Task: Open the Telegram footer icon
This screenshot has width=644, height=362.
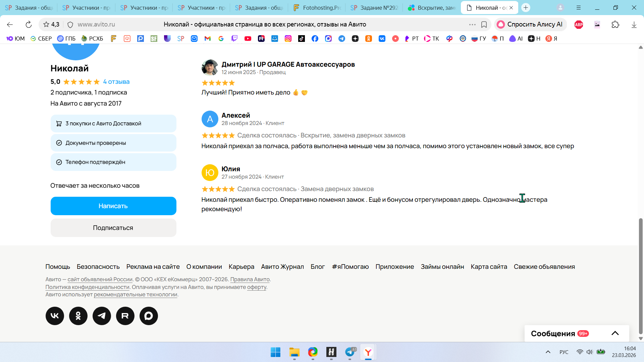Action: point(102,316)
